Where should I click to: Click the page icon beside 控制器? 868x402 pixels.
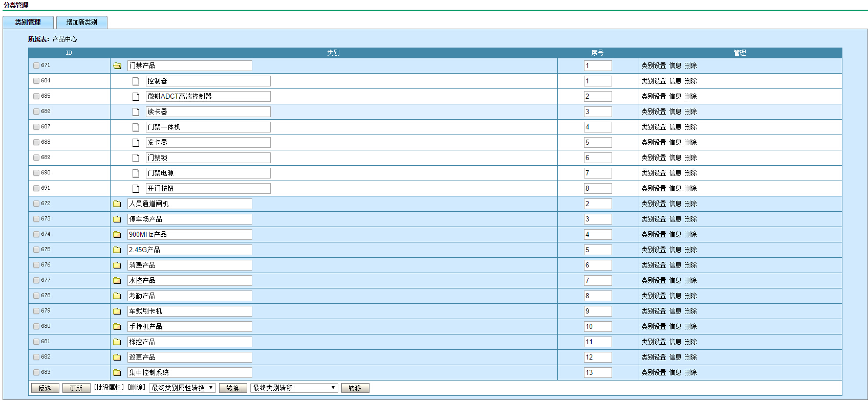click(x=136, y=81)
